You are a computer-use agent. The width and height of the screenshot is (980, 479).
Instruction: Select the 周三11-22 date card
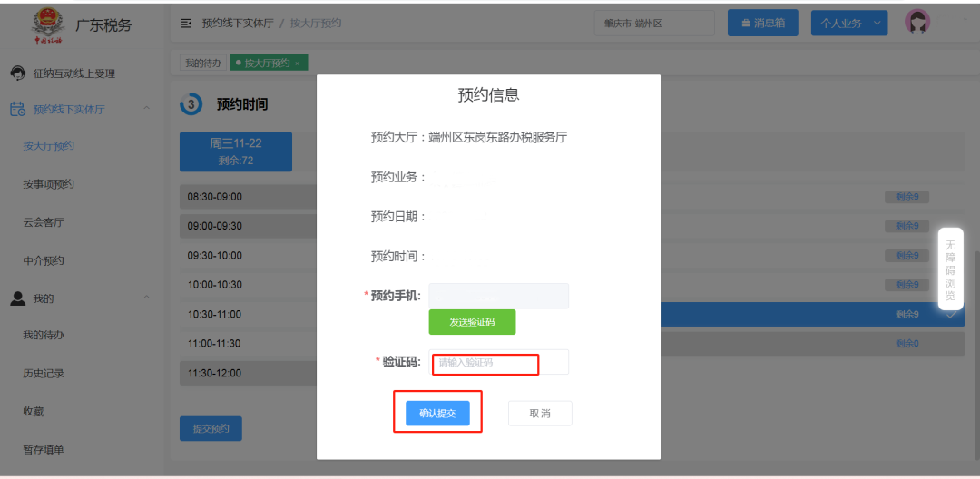pyautogui.click(x=236, y=152)
